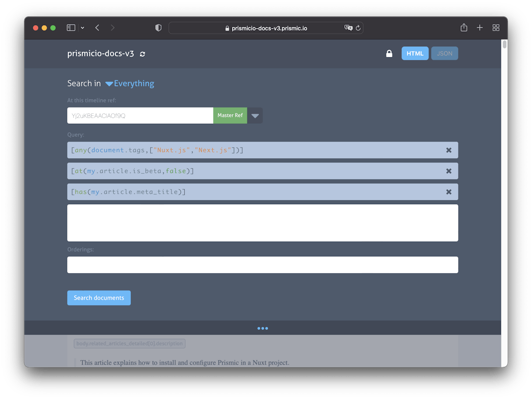Viewport: 532px width, 399px height.
Task: Delete the meta_title query via X icon
Action: click(449, 192)
